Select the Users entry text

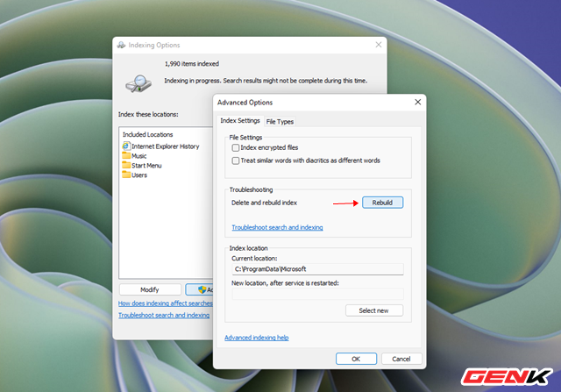coord(139,175)
